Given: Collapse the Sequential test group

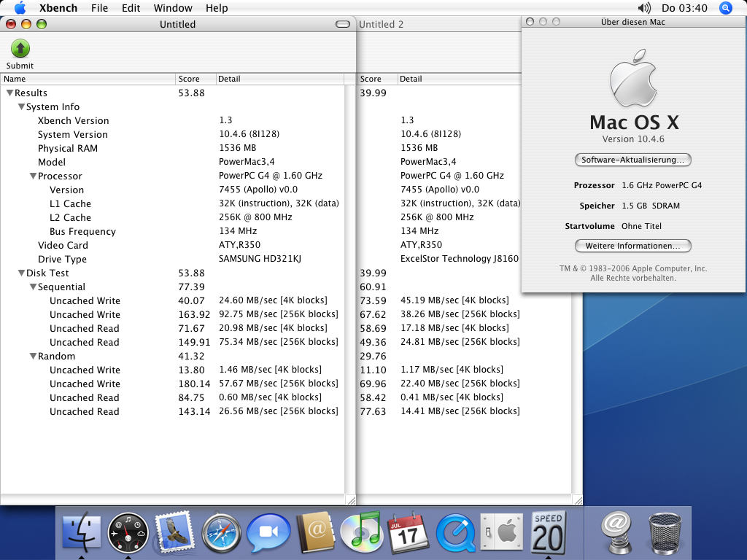Looking at the screenshot, I should [33, 287].
